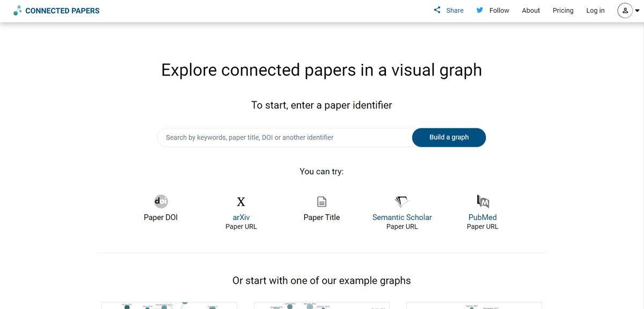Screen dimensions: 644x309
Task: Open the Pricing page
Action: tap(562, 10)
